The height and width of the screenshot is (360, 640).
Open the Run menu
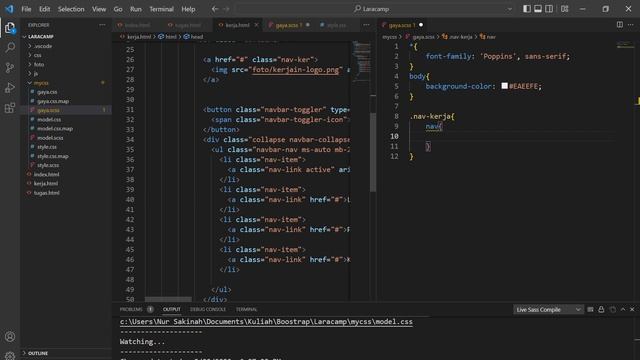tap(136, 9)
